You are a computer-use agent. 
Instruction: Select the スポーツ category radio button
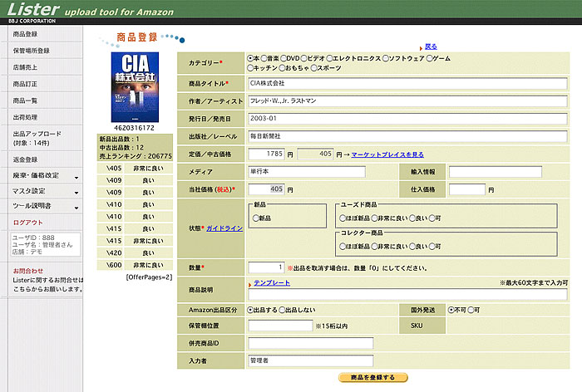(314, 68)
